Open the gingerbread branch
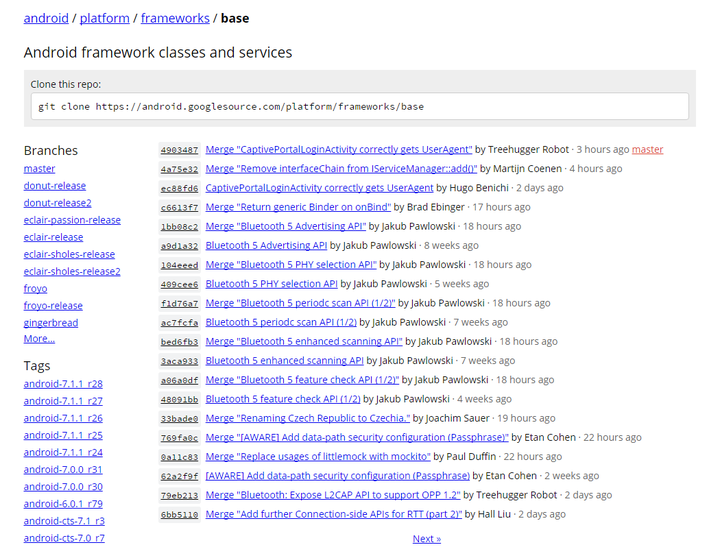 (x=51, y=323)
